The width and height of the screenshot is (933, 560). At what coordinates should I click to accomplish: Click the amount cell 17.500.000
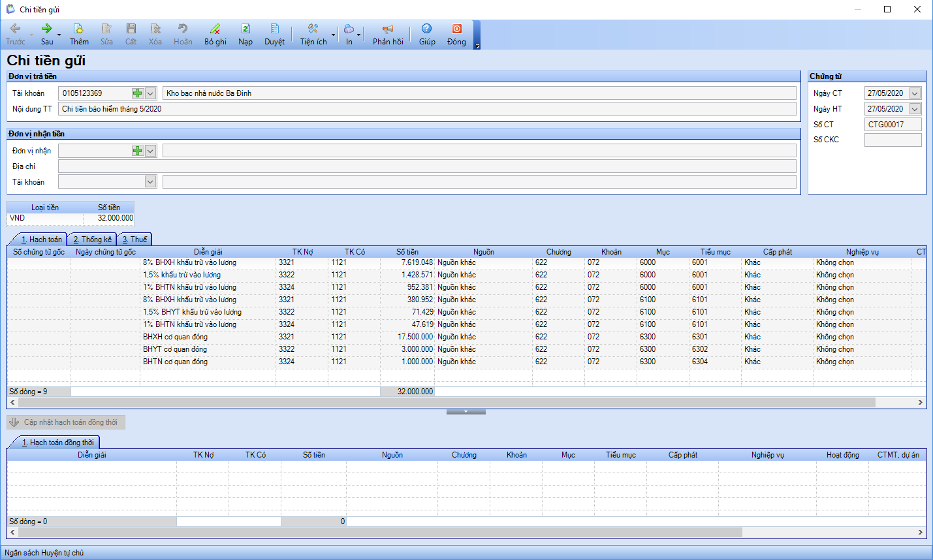[407, 337]
